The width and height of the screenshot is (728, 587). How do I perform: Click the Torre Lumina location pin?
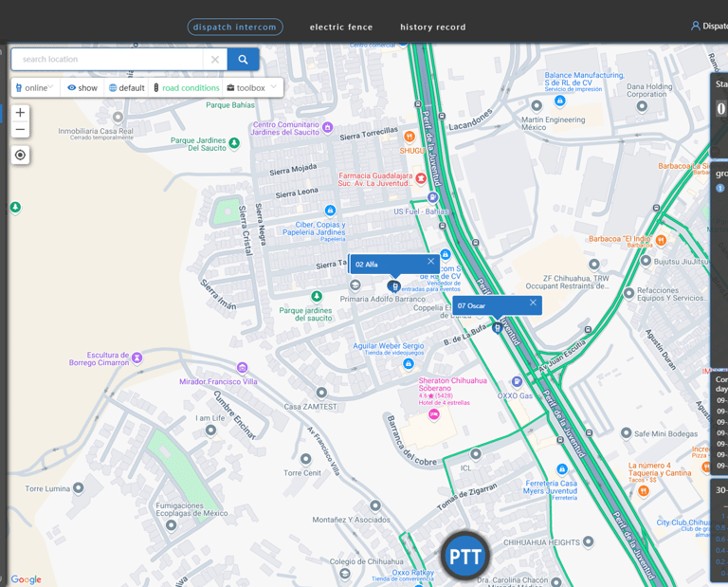(x=79, y=487)
